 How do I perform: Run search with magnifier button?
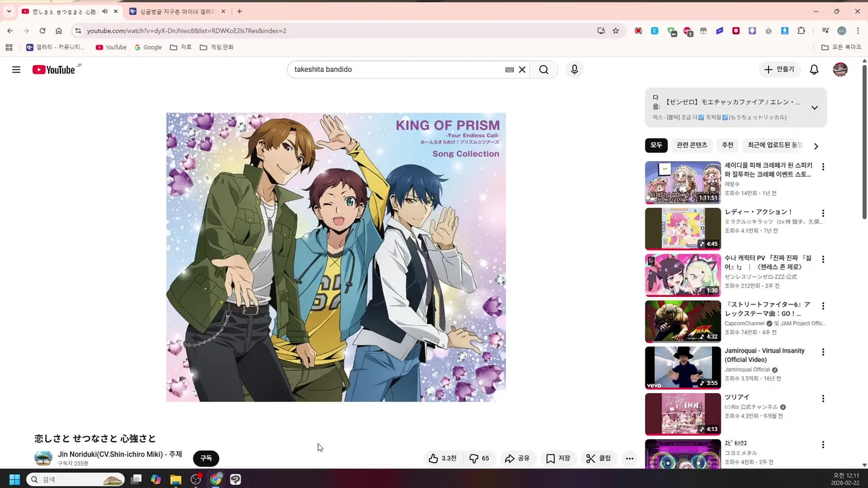544,70
